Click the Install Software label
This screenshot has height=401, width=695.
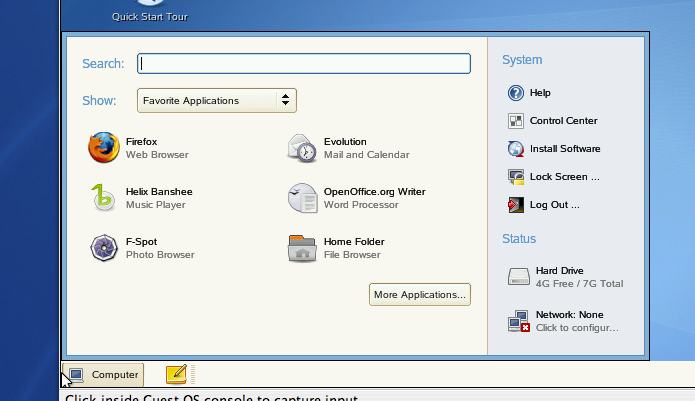pyautogui.click(x=565, y=148)
